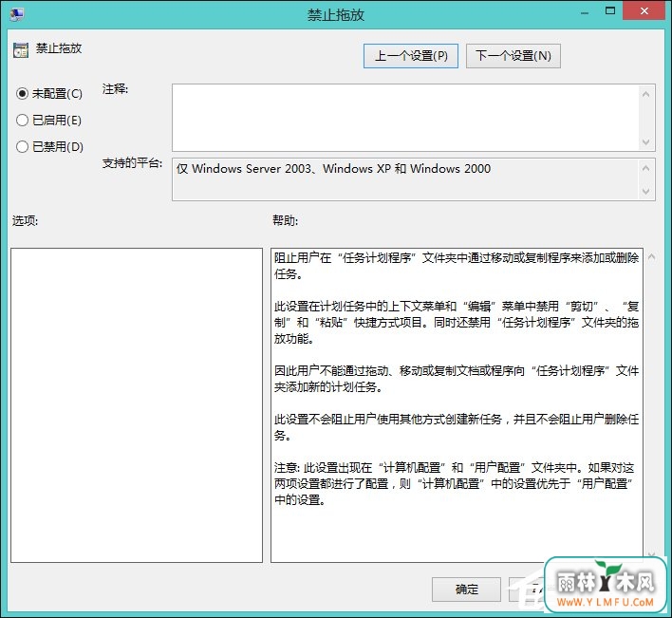Click the 禁止拖放 heading beside the icon
Image resolution: width=672 pixels, height=618 pixels.
coord(59,48)
